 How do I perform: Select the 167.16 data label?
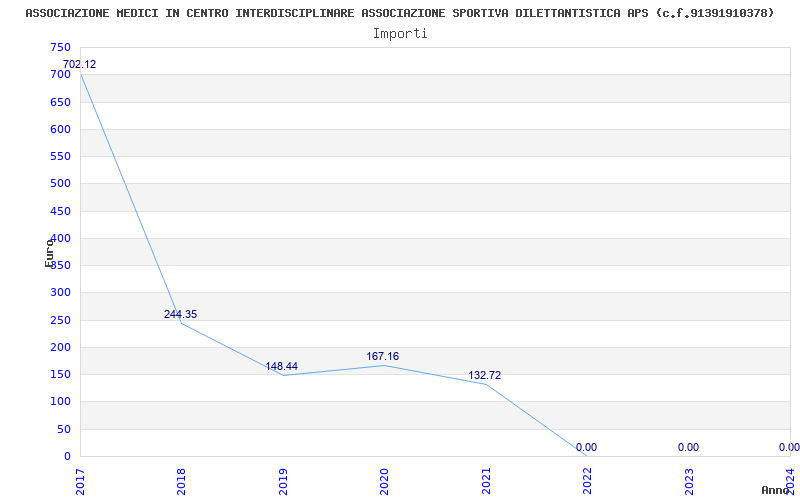[383, 357]
